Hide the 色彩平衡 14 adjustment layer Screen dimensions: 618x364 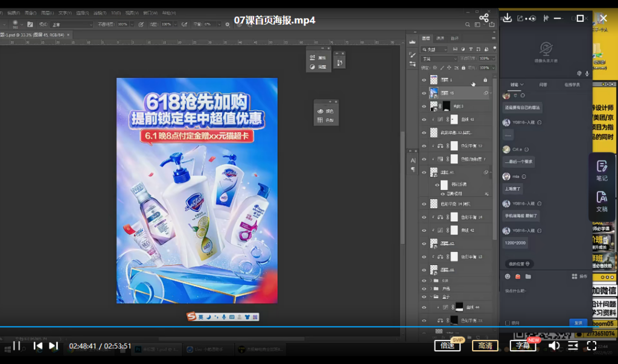coord(424,217)
